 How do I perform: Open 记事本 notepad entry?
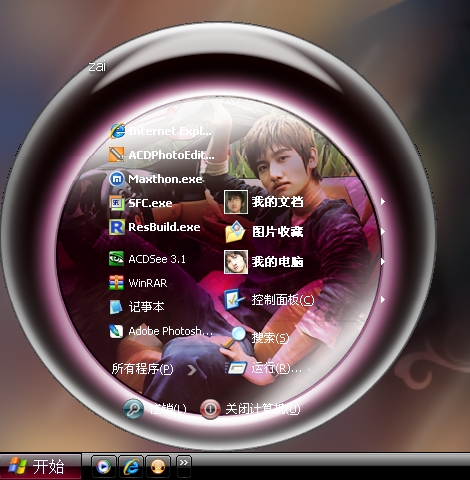tap(137, 307)
